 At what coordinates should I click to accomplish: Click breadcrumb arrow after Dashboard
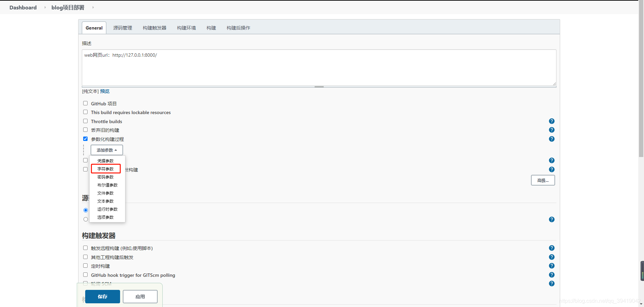coord(45,7)
